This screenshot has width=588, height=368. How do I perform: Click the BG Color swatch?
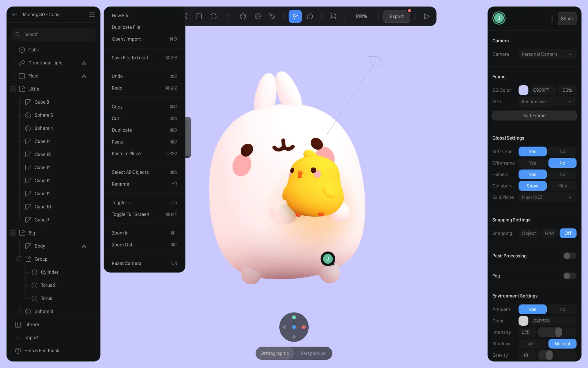(x=523, y=90)
